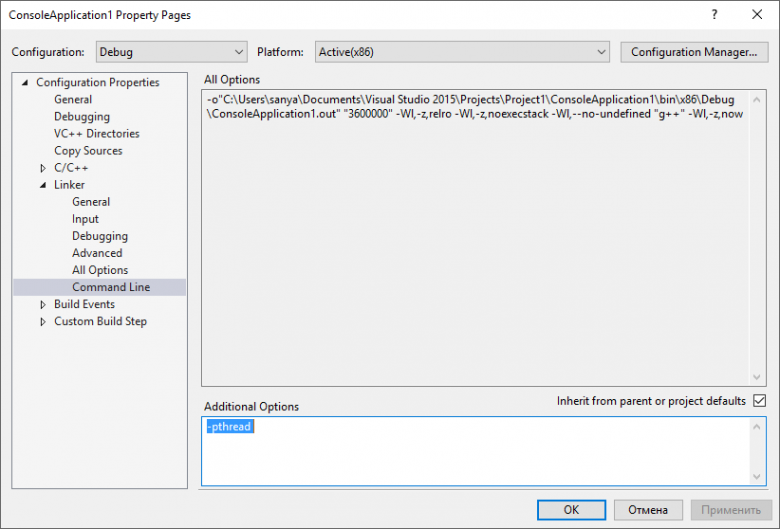Open General under Linker
The width and height of the screenshot is (780, 529).
(x=91, y=202)
